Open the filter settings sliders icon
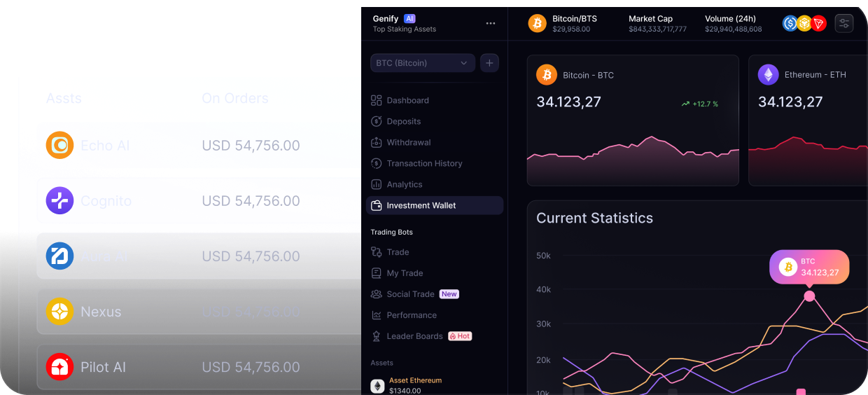 pos(844,23)
